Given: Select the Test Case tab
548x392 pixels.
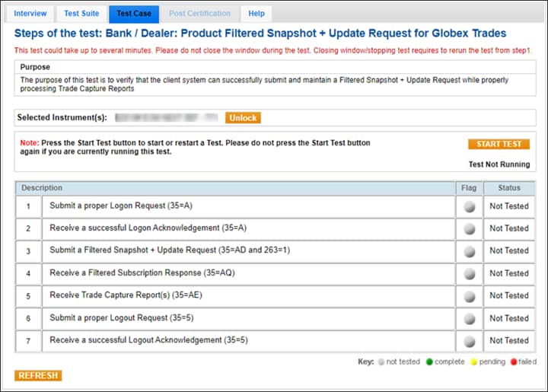Looking at the screenshot, I should [134, 14].
